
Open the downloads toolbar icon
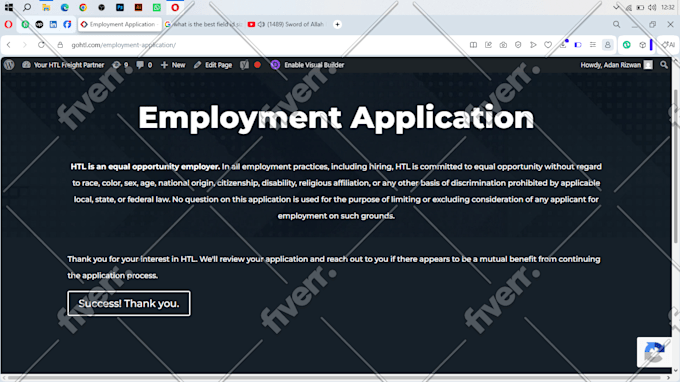coord(563,45)
